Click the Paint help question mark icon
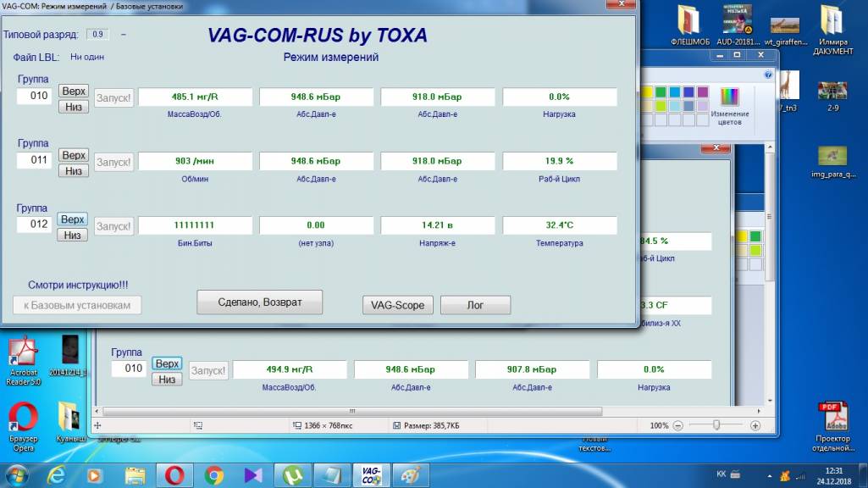The image size is (868, 488). [x=770, y=74]
